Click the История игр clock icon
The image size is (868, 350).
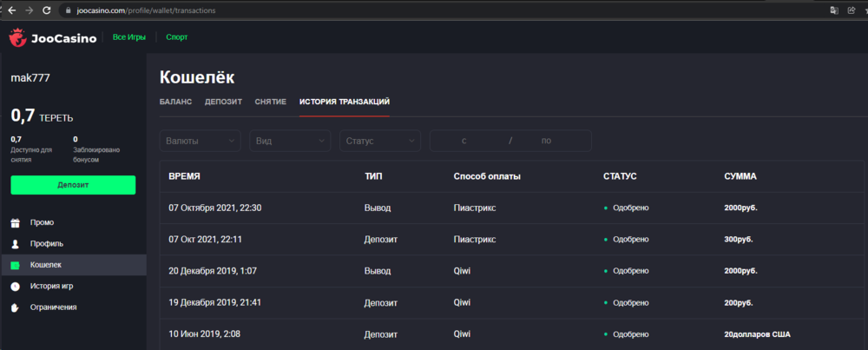15,287
